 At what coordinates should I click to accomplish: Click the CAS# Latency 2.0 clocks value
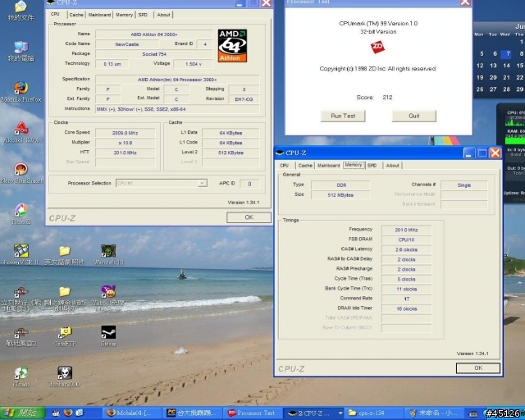[x=406, y=249]
